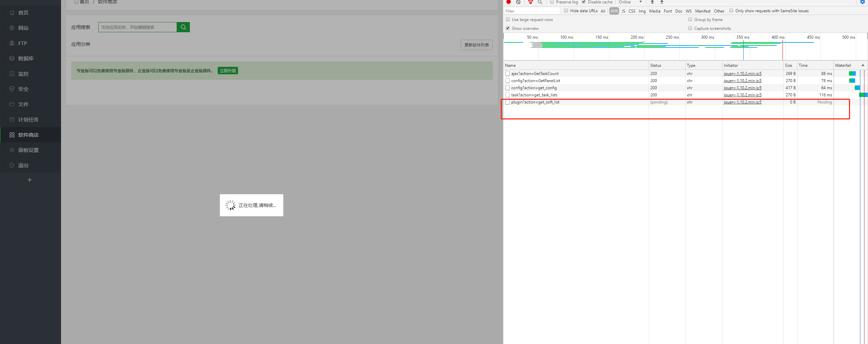Enable the Hide data URLs checkbox
Screen dimensions: 868x344
pos(566,11)
